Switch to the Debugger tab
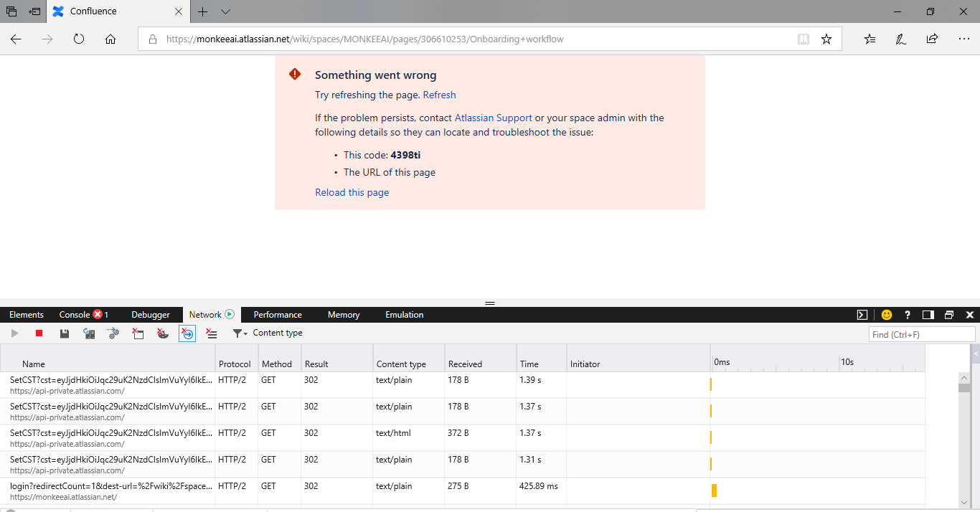Screen dimensions: 980x512 click(x=151, y=315)
